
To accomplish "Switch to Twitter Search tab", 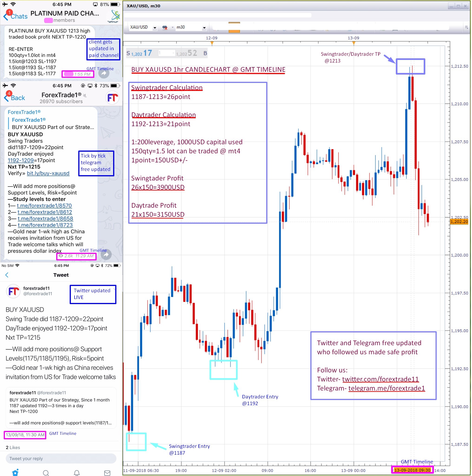I will [x=46, y=473].
